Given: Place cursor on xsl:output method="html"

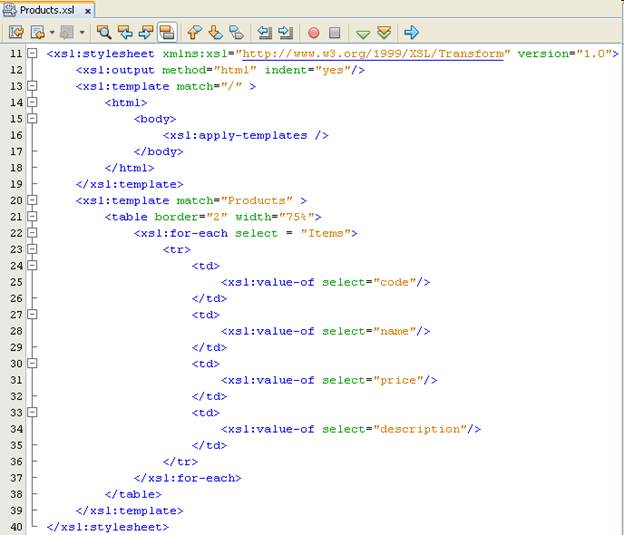Looking at the screenshot, I should (x=166, y=70).
